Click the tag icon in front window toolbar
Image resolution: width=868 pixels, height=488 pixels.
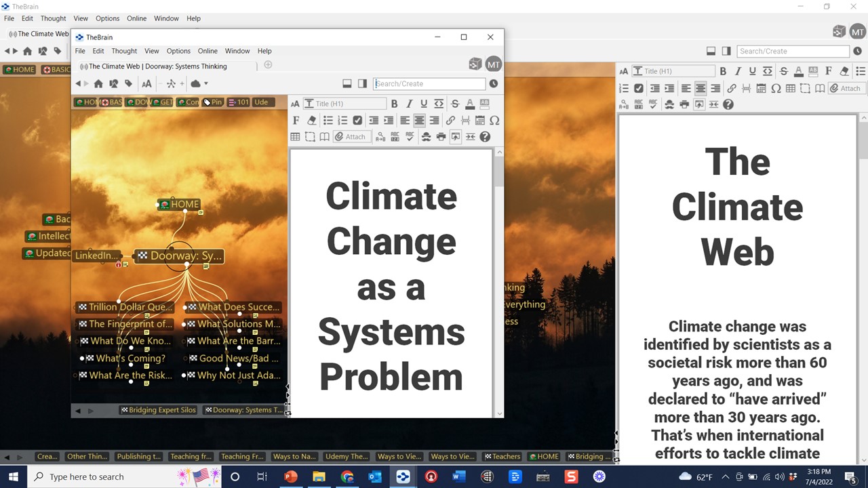click(x=128, y=84)
